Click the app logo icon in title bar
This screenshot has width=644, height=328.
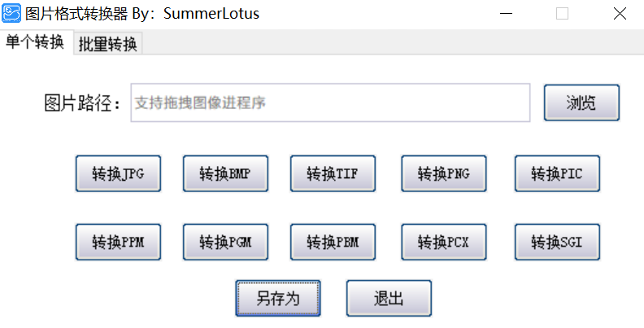tap(12, 13)
